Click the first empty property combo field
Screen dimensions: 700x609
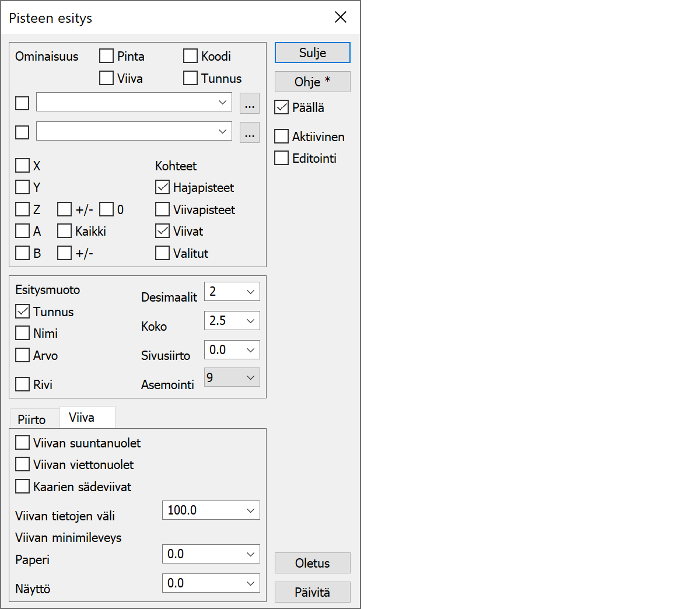pos(127,102)
